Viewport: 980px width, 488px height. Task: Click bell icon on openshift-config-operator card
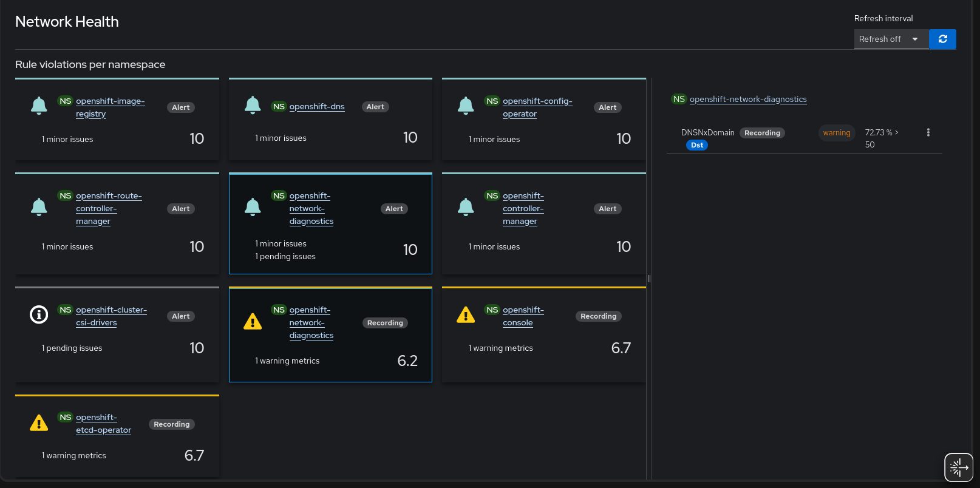(466, 106)
